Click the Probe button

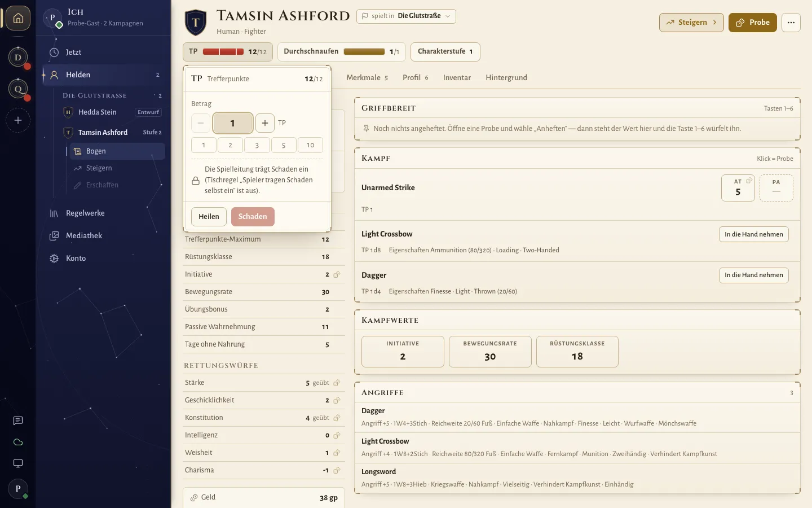(x=753, y=23)
